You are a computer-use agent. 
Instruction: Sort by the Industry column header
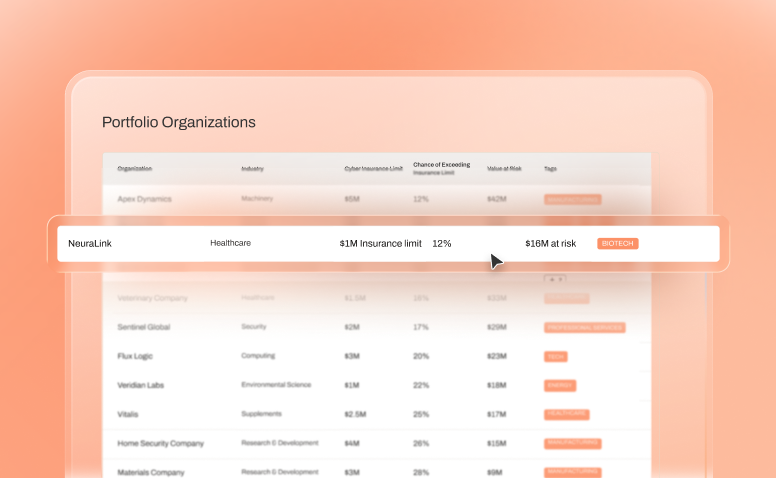point(252,169)
